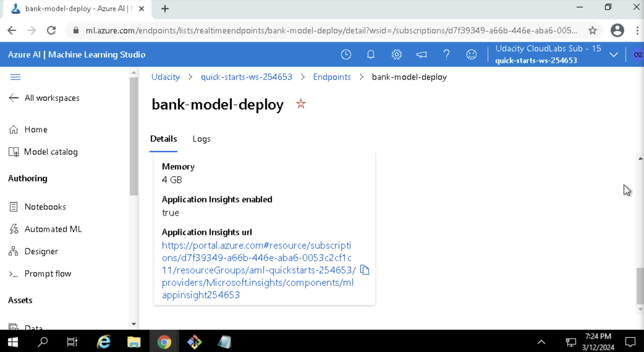Bookmark page with the address bar star
This screenshot has width=644, height=352.
(592, 30)
